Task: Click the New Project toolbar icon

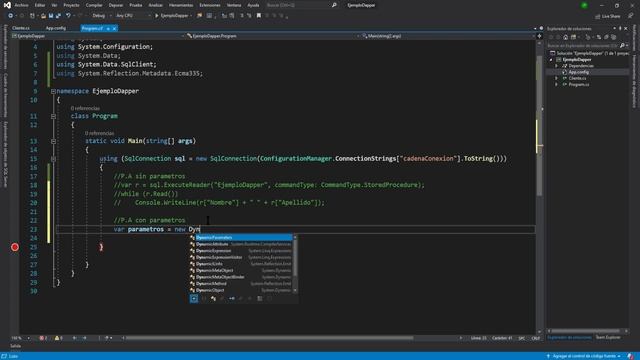Action: [x=32, y=16]
